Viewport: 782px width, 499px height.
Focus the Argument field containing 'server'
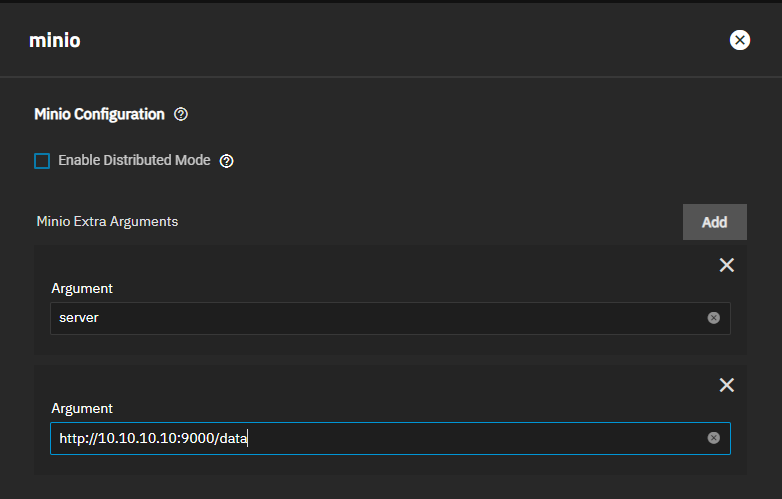391,318
